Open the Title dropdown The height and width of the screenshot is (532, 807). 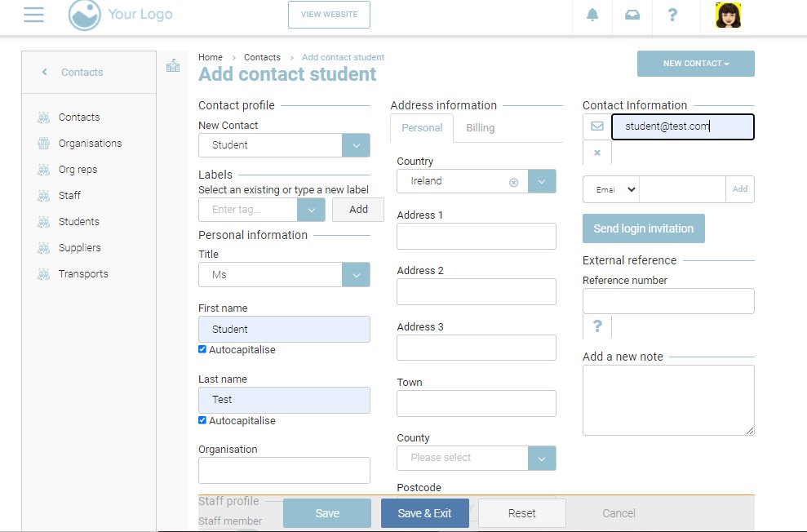point(356,275)
